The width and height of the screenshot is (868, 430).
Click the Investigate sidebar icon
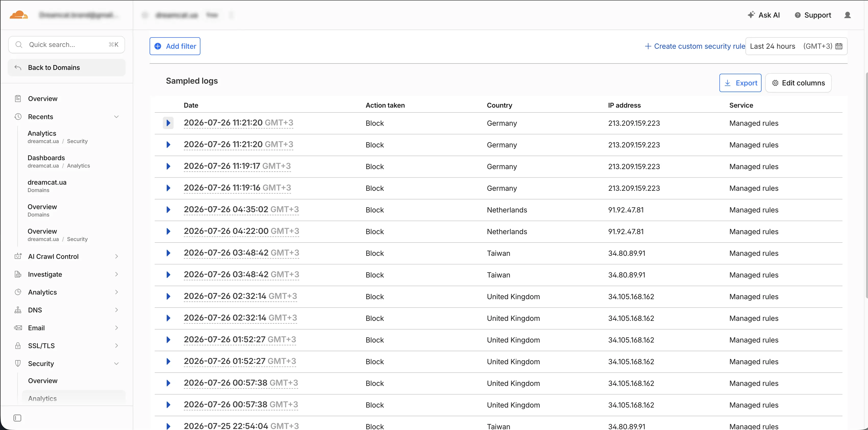[18, 274]
